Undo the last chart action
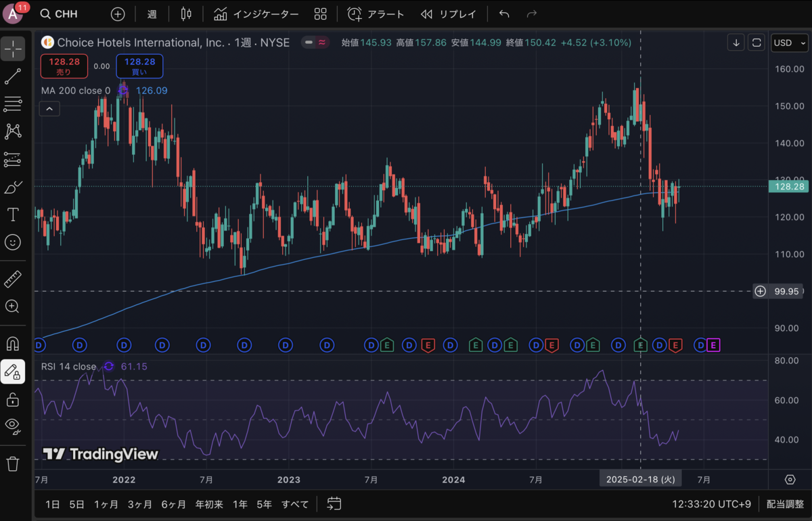This screenshot has width=812, height=521. 504,14
